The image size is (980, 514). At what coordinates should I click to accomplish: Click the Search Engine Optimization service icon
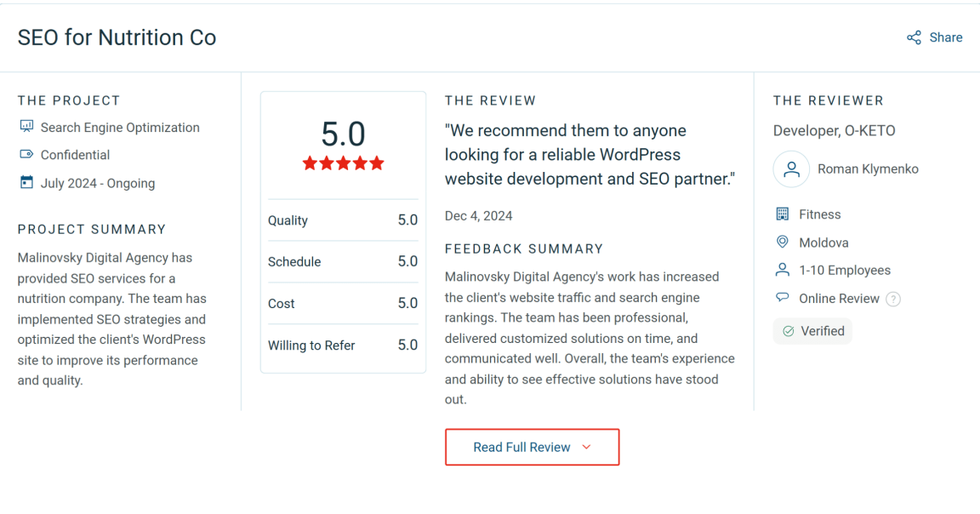[26, 127]
